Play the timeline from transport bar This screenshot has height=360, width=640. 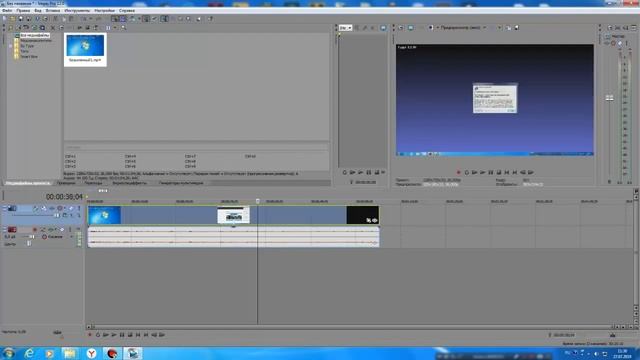click(x=114, y=335)
